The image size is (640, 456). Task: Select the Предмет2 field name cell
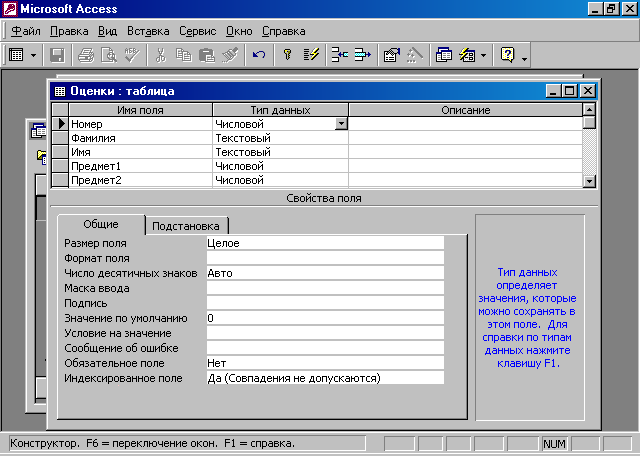140,180
